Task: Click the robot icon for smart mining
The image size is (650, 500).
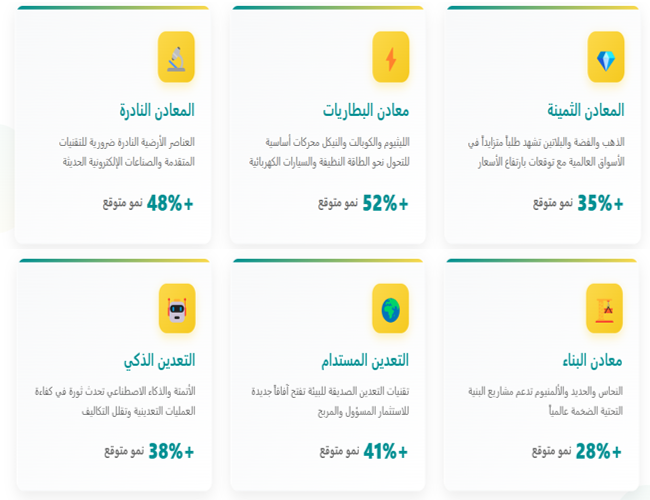Action: (x=176, y=308)
